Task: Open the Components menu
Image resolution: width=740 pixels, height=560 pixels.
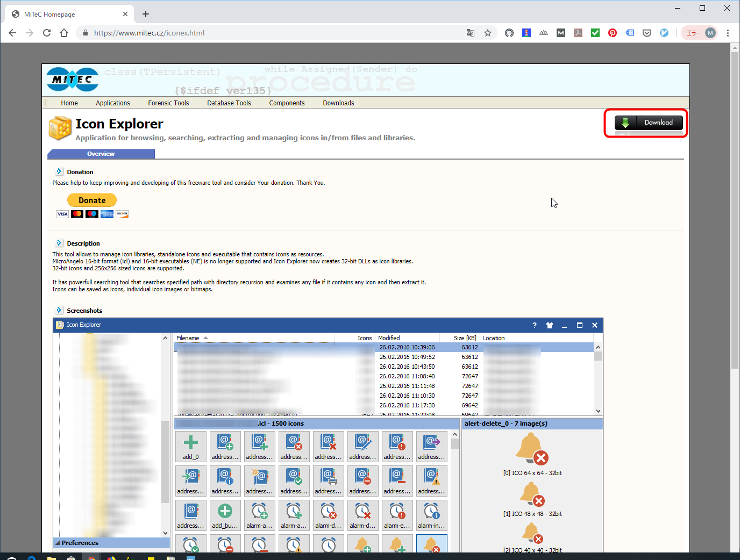Action: point(287,103)
